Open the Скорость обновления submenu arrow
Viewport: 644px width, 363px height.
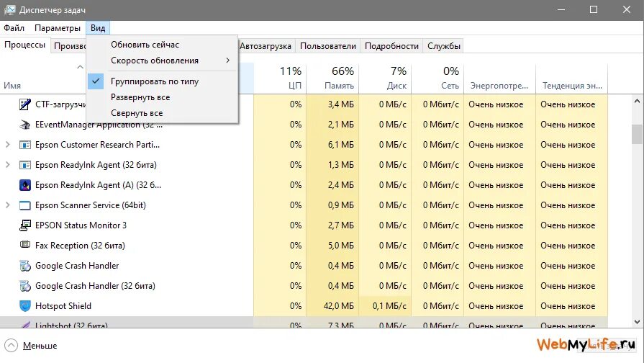coord(228,60)
